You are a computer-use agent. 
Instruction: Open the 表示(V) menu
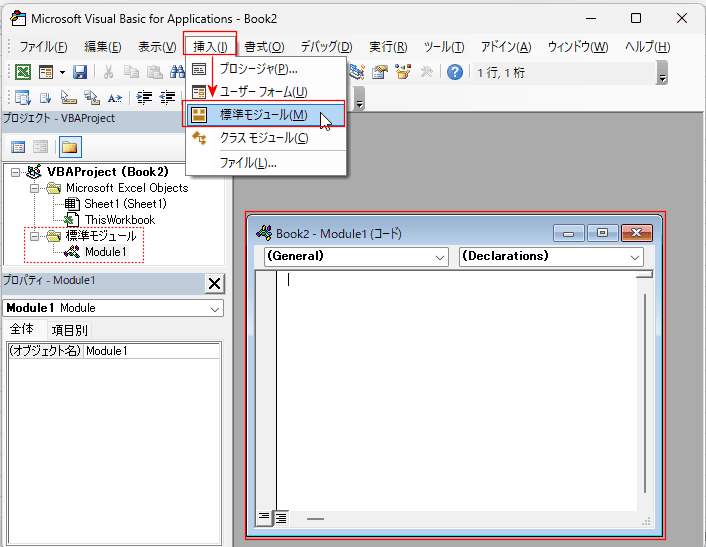(x=157, y=46)
